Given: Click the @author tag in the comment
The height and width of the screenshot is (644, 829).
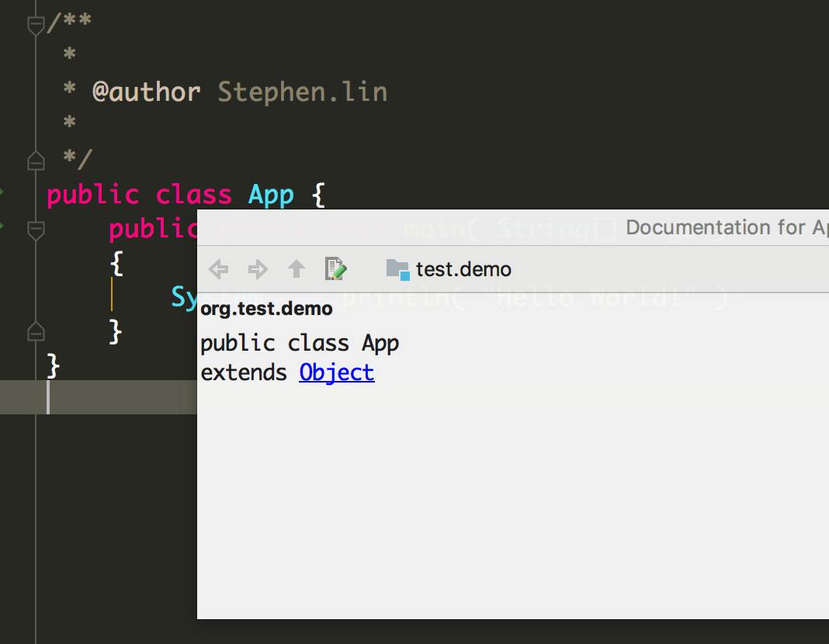Looking at the screenshot, I should [147, 92].
